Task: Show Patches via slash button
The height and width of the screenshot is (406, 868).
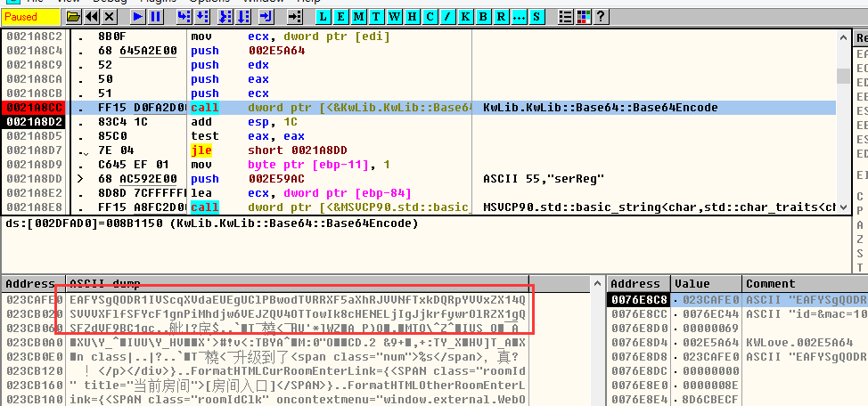Action: tap(447, 17)
